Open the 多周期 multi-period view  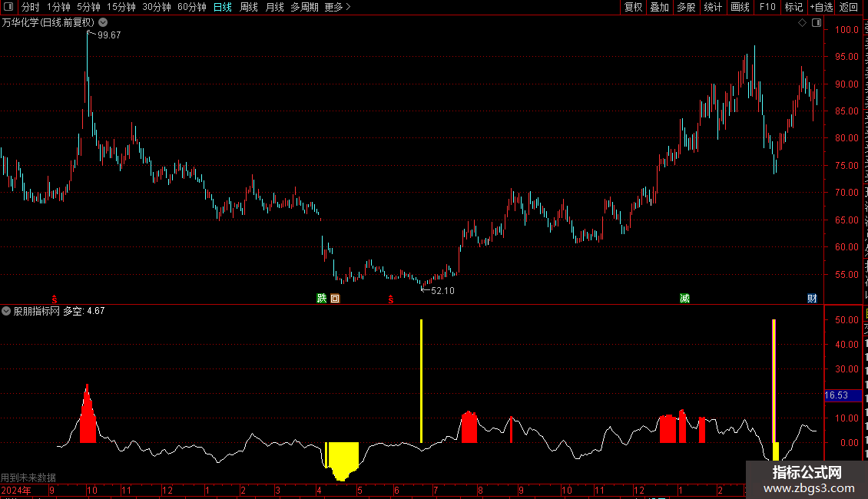[x=304, y=7]
